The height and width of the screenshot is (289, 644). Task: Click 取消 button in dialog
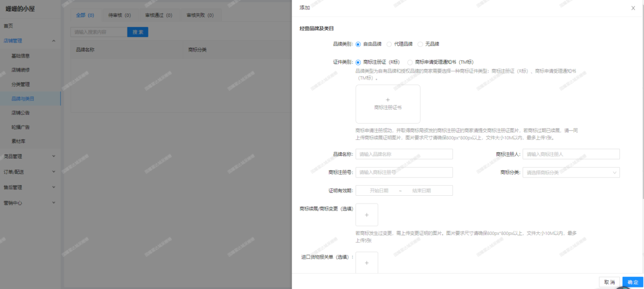[610, 282]
